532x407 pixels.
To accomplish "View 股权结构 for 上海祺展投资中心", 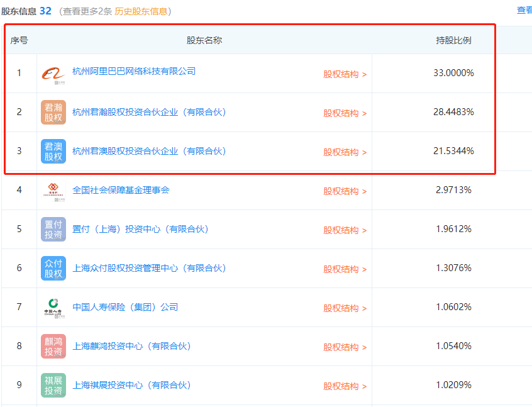I will pyautogui.click(x=345, y=387).
